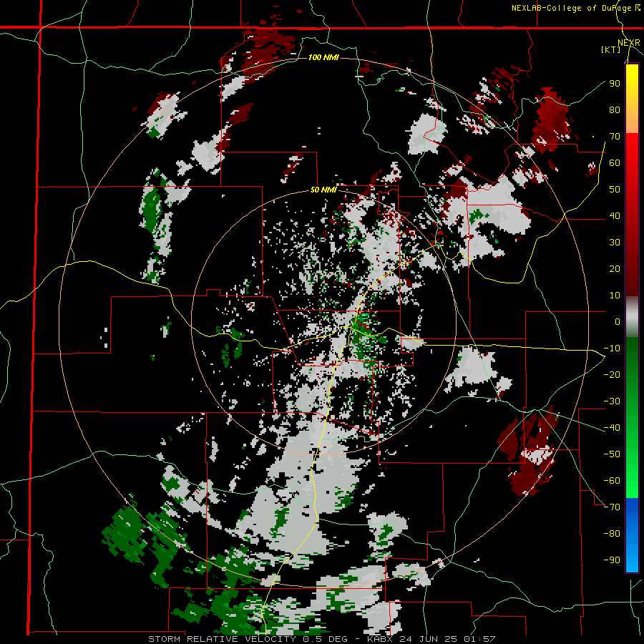Click the positive 60 scale value

click(x=615, y=162)
